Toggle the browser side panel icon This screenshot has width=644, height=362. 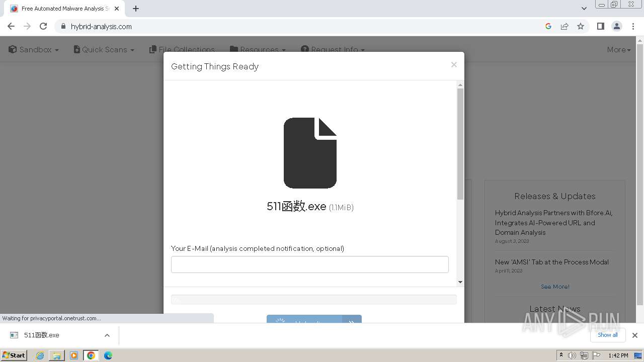pyautogui.click(x=600, y=26)
